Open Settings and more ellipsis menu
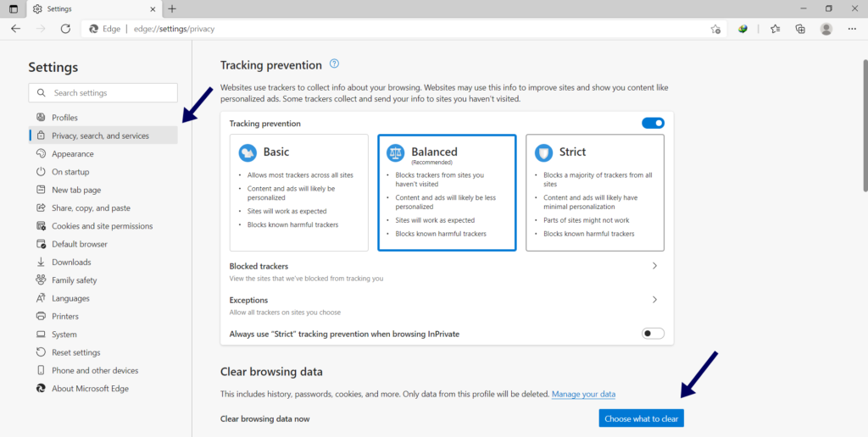The height and width of the screenshot is (437, 868). click(852, 28)
